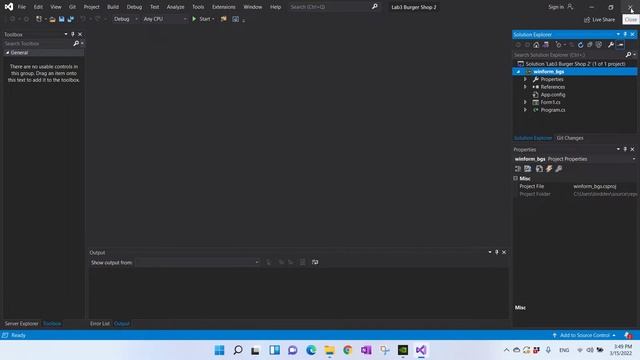Open the Windows Start menu
Image resolution: width=640 pixels, height=360 pixels.
(x=219, y=350)
